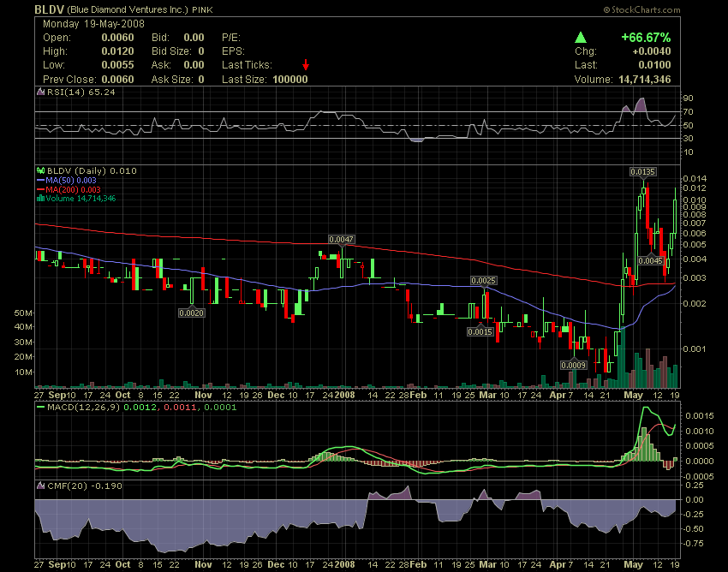Click the company name Blue Diamond Ventures Inc.
The width and height of the screenshot is (728, 572).
pos(128,9)
